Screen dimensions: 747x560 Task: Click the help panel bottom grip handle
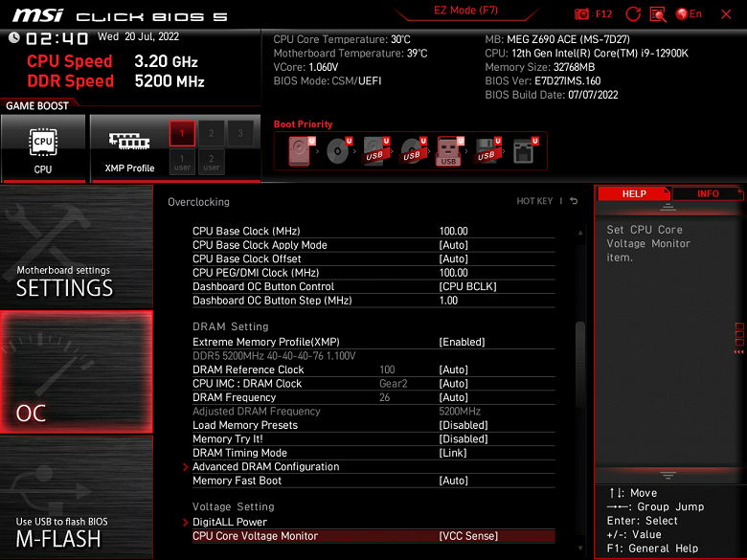[668, 475]
